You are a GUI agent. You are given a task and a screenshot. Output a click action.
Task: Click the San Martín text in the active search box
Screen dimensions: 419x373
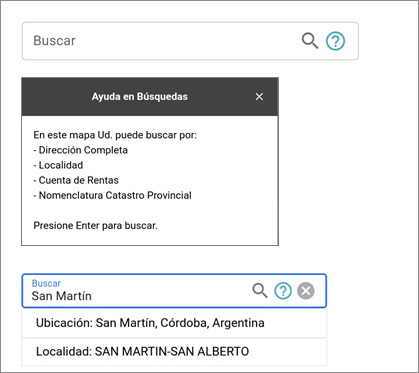coord(62,296)
